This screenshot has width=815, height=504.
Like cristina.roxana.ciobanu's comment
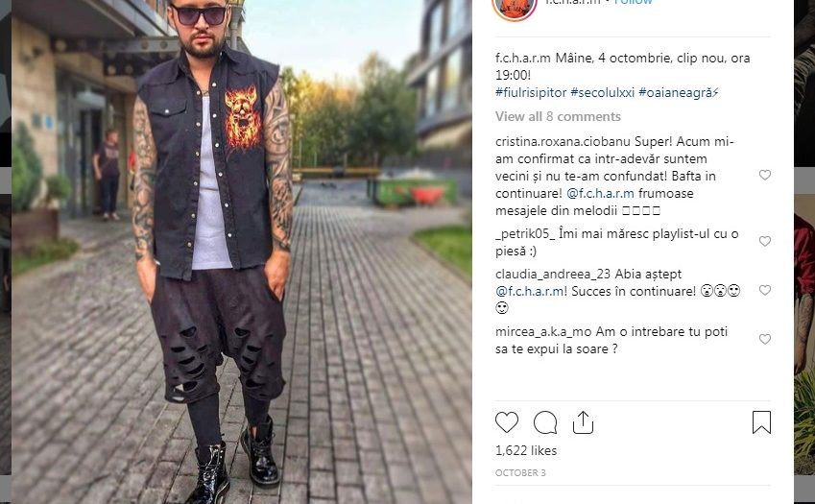[x=764, y=175]
